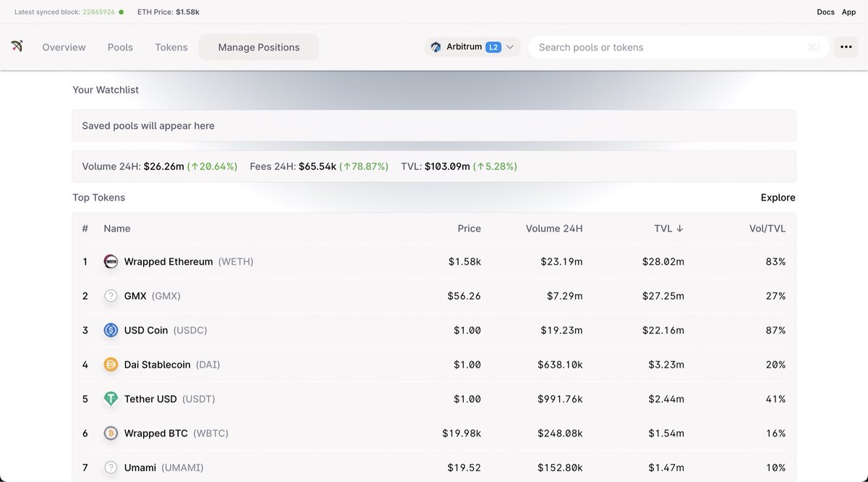Switch to the Tokens tab

pyautogui.click(x=171, y=47)
